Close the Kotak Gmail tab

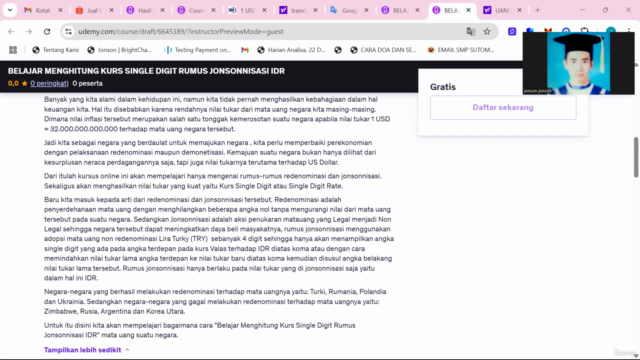click(60, 10)
